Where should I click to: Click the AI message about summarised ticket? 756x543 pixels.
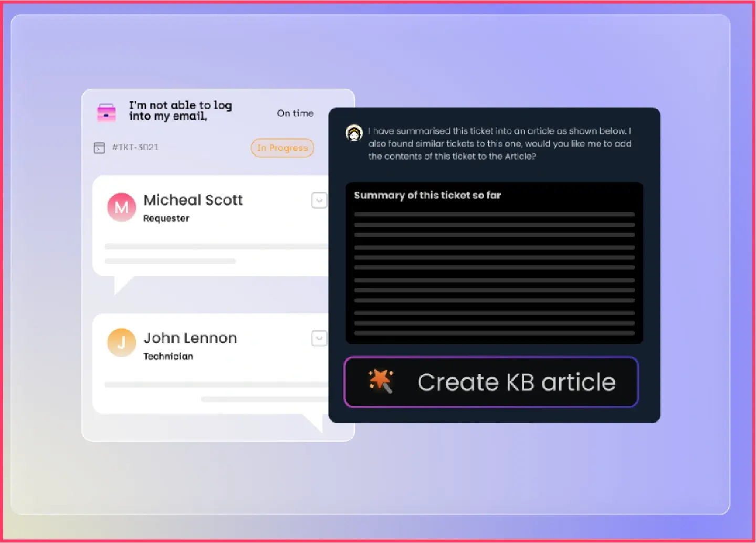[x=500, y=143]
